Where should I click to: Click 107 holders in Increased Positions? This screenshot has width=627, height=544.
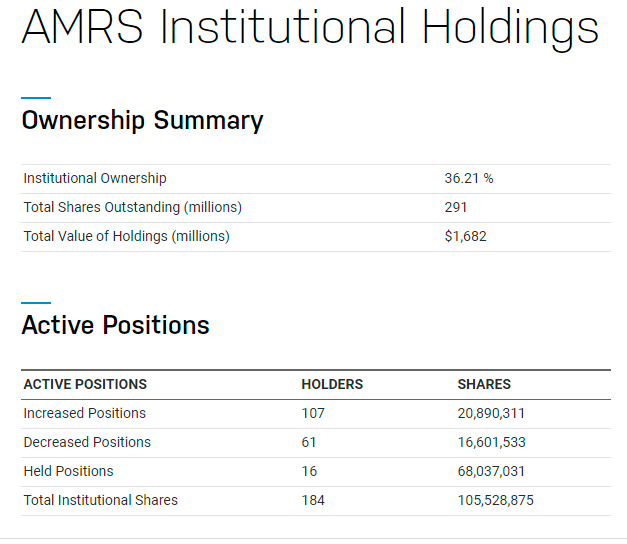click(313, 413)
